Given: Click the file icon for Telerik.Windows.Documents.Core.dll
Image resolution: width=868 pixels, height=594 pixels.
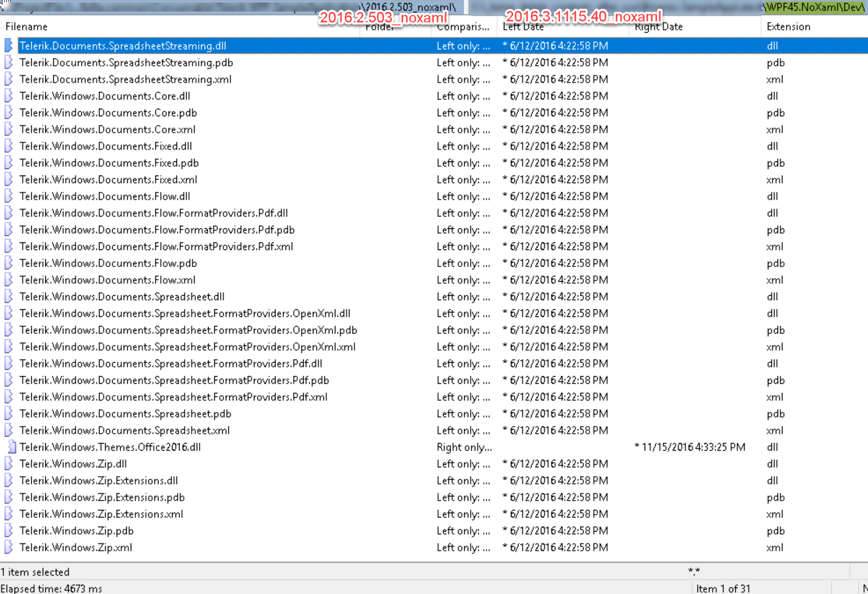Looking at the screenshot, I should coord(9,96).
